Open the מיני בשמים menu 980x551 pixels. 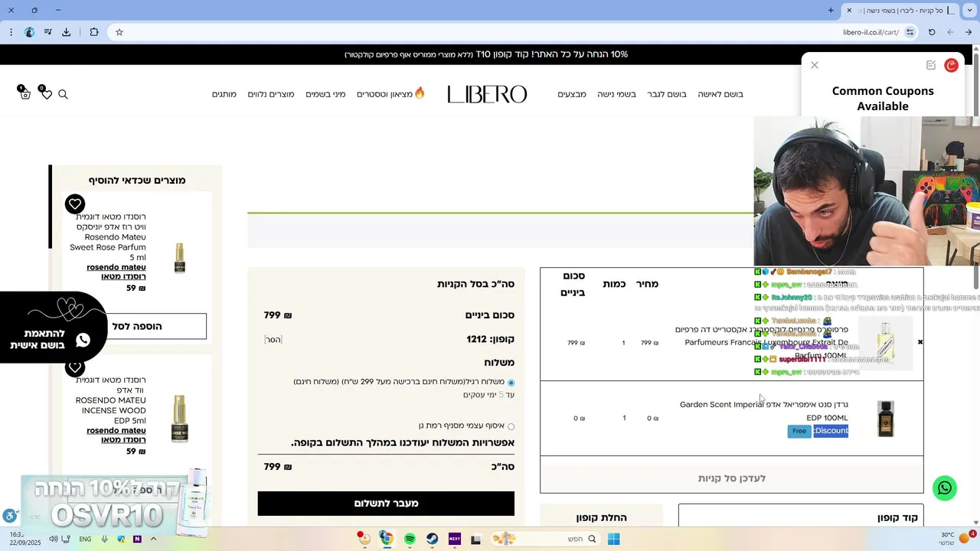[x=325, y=94]
